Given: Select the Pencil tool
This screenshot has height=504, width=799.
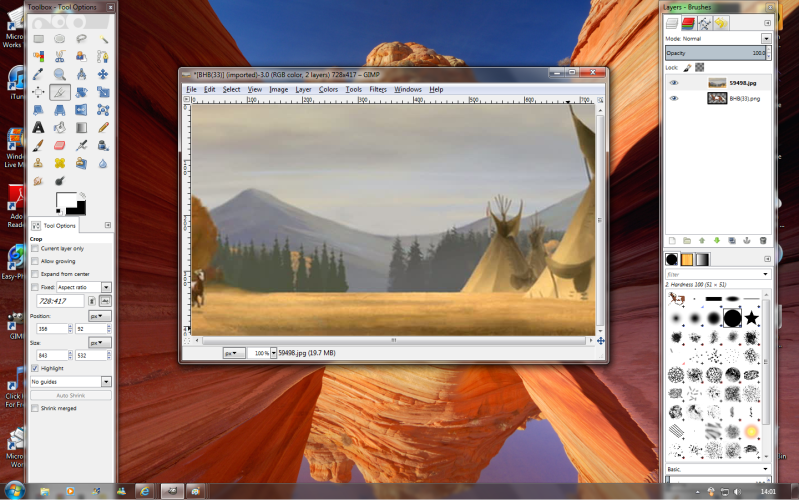Looking at the screenshot, I should click(x=103, y=127).
